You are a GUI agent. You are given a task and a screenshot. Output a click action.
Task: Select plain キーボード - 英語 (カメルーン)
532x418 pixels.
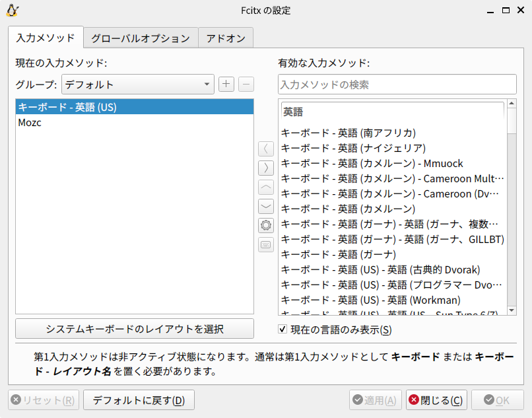point(393,209)
